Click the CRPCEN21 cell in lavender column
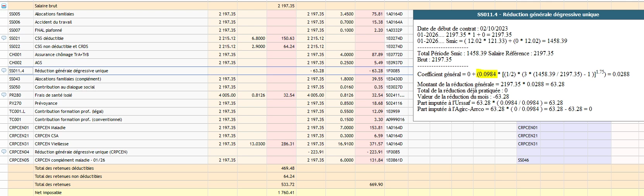644x196 pixels. (x=528, y=136)
